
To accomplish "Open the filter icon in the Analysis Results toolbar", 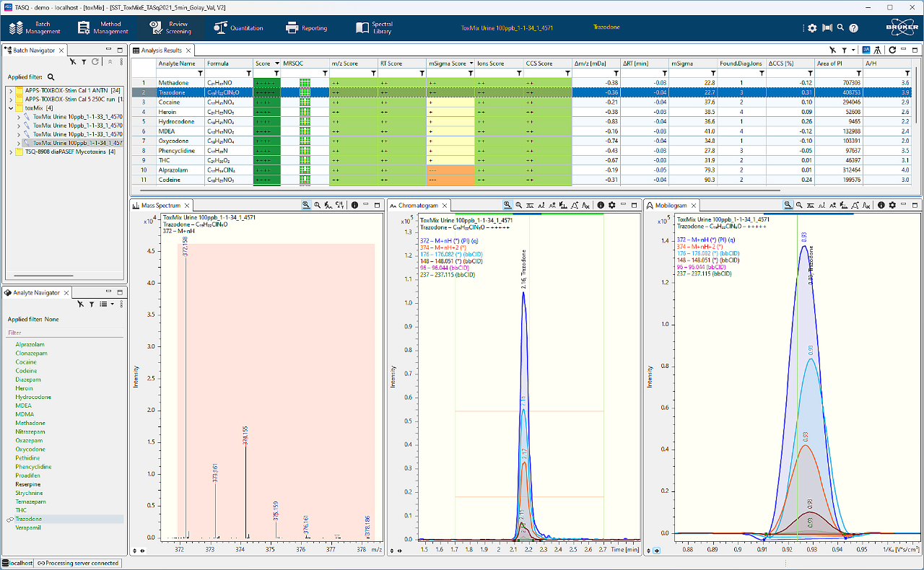I will tap(845, 49).
